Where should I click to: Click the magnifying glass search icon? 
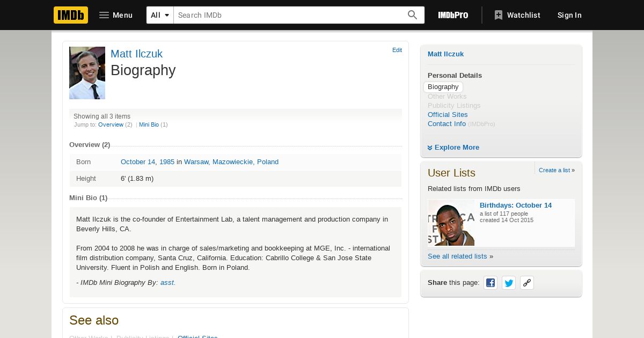412,15
